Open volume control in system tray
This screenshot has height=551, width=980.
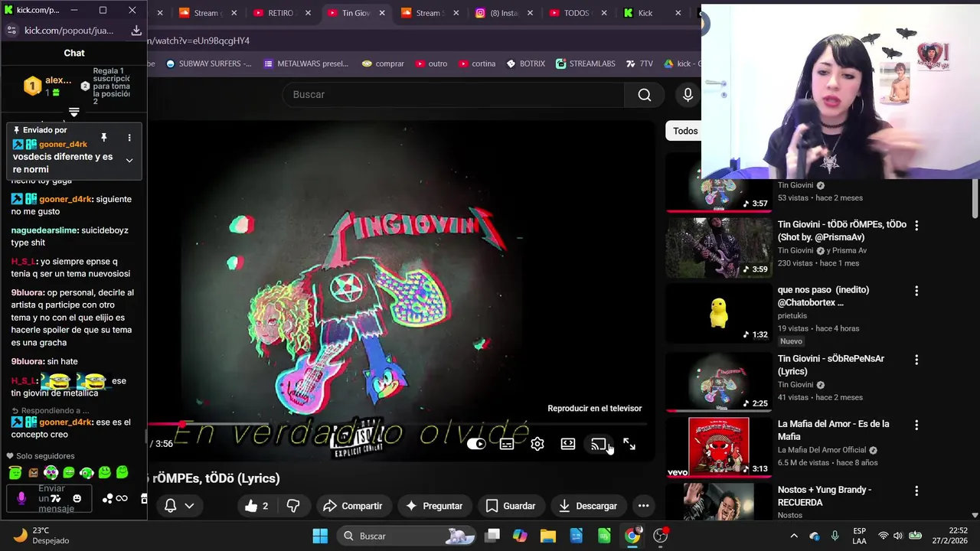[x=898, y=536]
